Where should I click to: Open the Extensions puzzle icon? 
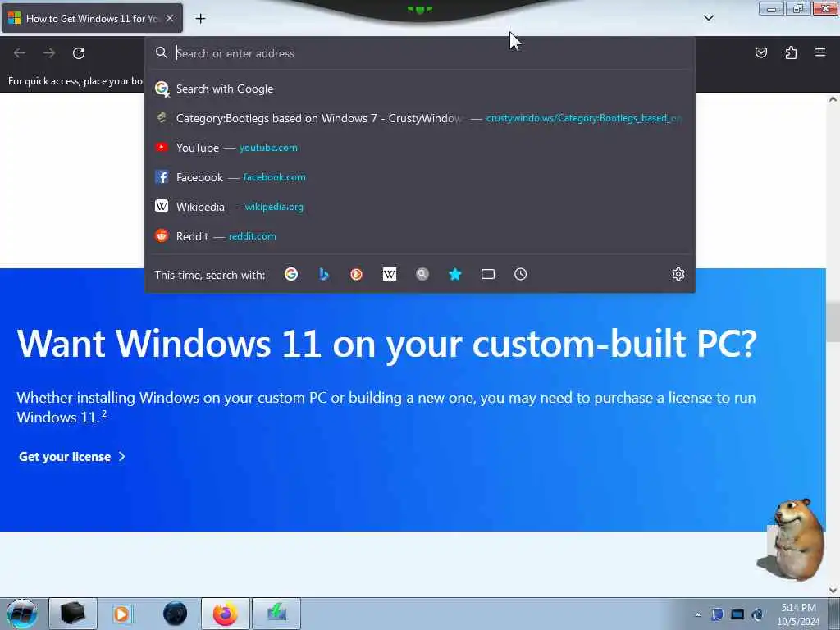click(791, 52)
